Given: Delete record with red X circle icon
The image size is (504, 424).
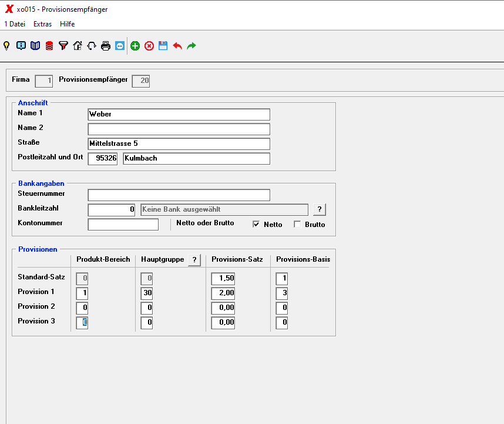Looking at the screenshot, I should [x=149, y=46].
